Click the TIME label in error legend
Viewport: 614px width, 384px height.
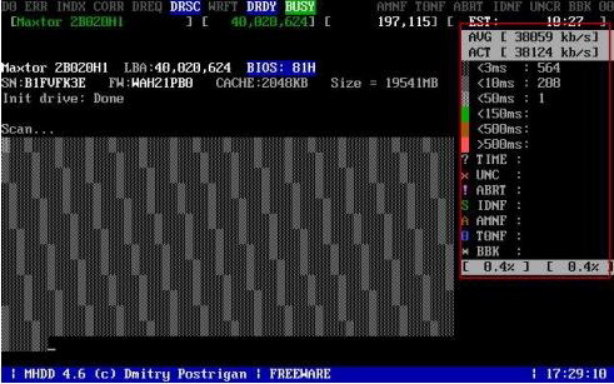pyautogui.click(x=491, y=160)
